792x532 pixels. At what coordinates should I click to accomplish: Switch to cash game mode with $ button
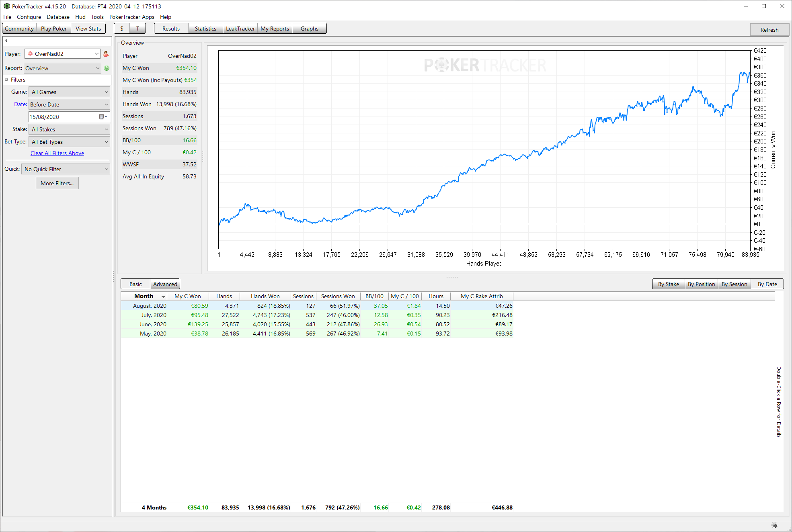[x=122, y=29]
